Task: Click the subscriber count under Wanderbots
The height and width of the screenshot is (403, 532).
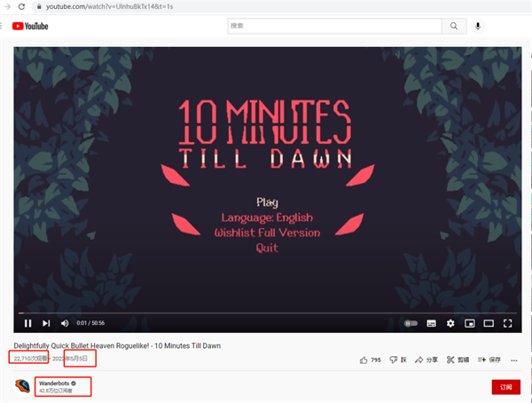Action: tap(56, 391)
